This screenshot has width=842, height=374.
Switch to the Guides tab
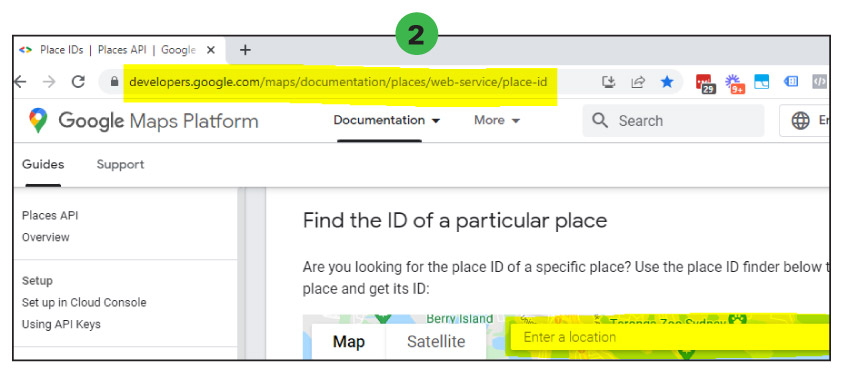tap(43, 164)
